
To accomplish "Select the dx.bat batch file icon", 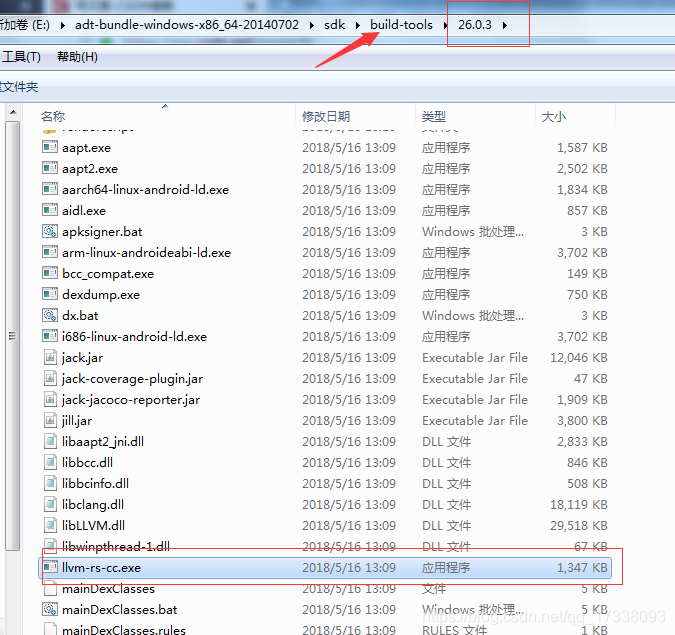I will (50, 315).
